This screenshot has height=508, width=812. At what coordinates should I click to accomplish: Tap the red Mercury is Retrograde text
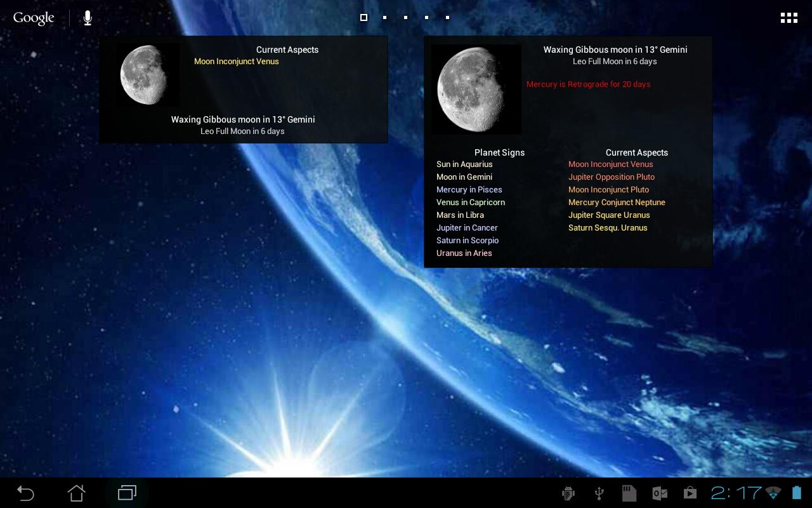[588, 84]
